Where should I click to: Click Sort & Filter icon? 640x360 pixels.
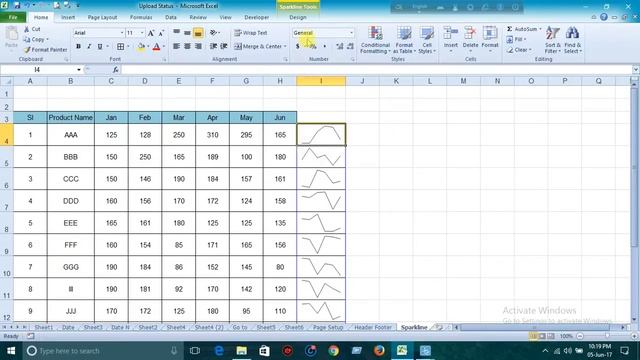click(553, 33)
